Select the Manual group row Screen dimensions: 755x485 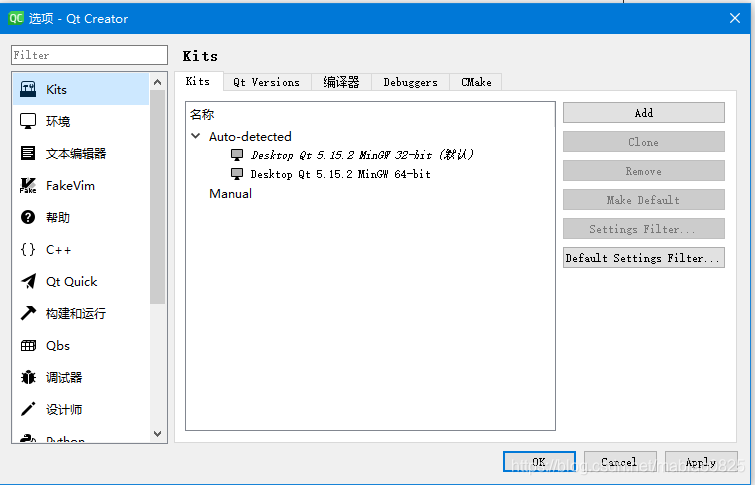pyautogui.click(x=230, y=194)
